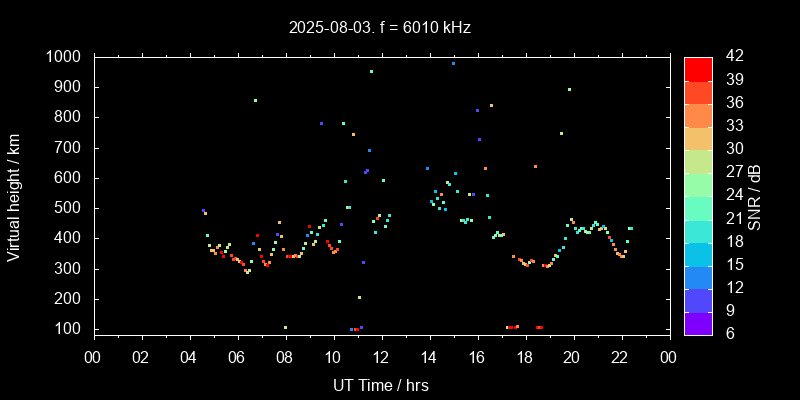Click the isolated point near 890 km at 20 UT
The image size is (800, 400).
pos(569,89)
